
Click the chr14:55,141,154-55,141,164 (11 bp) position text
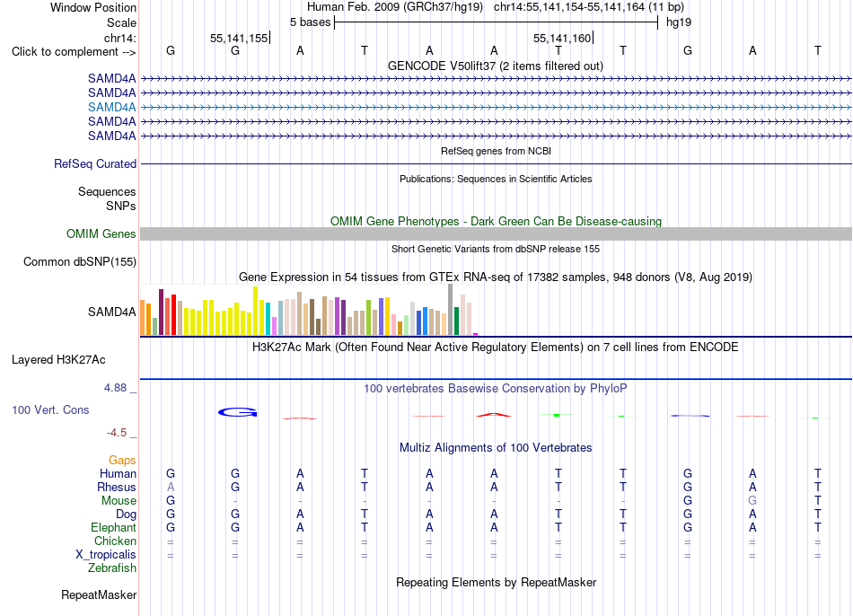pos(589,7)
